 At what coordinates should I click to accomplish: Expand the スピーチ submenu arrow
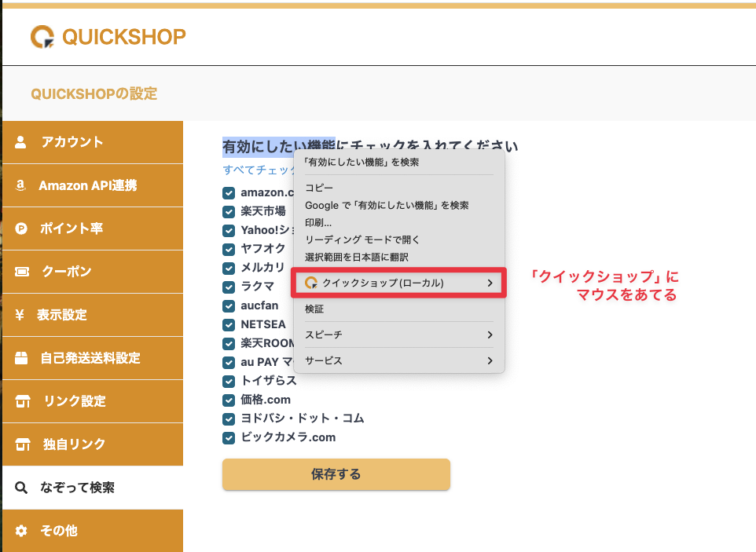[x=490, y=335]
